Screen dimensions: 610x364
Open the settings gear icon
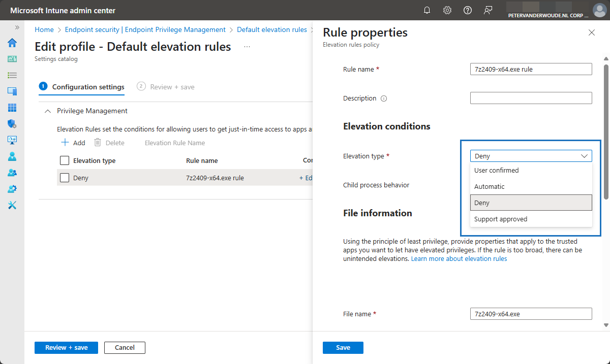447,10
